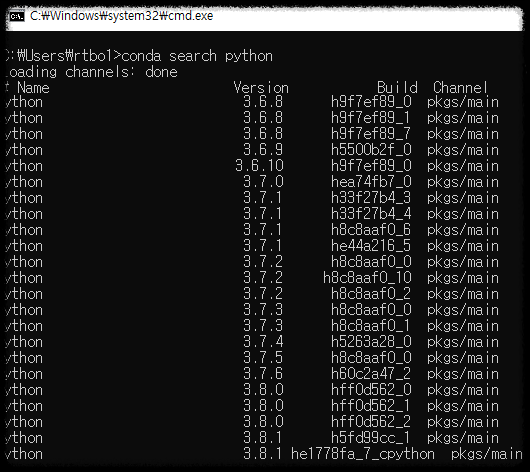This screenshot has height=472, width=530.
Task: Click version number 3.6.9
Action: 263,150
